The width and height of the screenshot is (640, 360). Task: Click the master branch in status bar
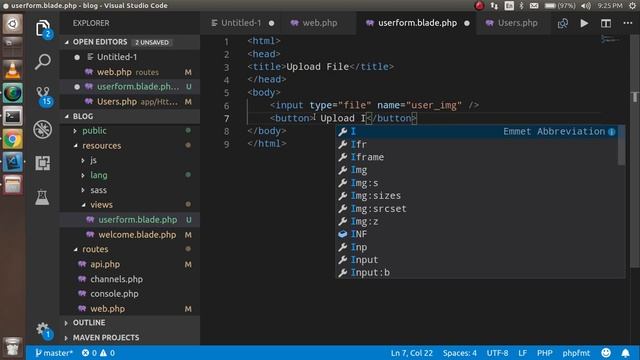(x=53, y=353)
